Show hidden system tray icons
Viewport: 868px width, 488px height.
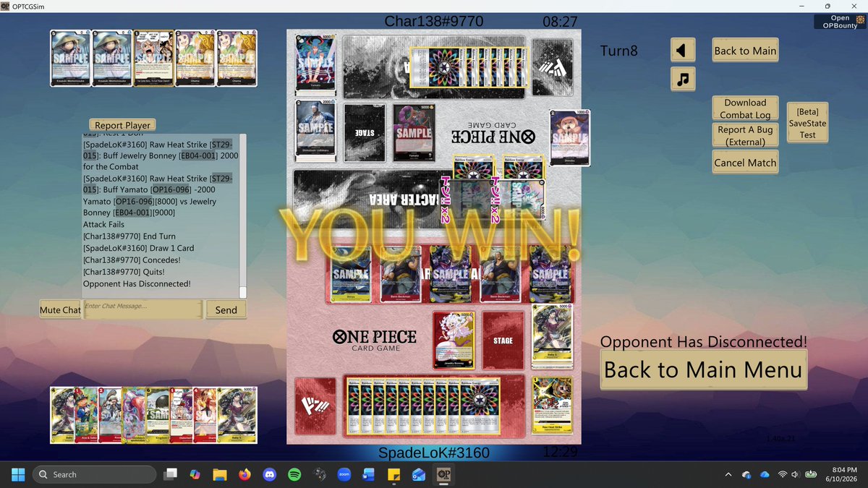[x=728, y=474]
